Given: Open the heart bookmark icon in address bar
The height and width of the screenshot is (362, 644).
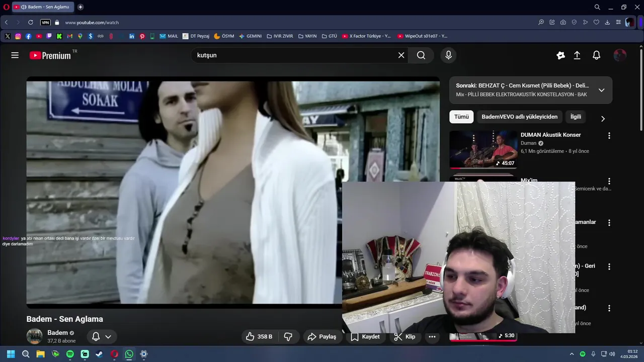Looking at the screenshot, I should 596,23.
